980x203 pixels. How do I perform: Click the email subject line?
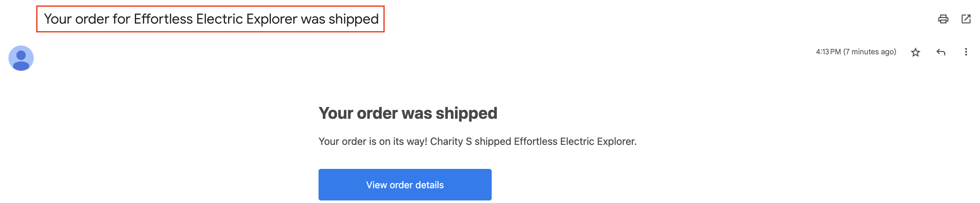point(211,19)
